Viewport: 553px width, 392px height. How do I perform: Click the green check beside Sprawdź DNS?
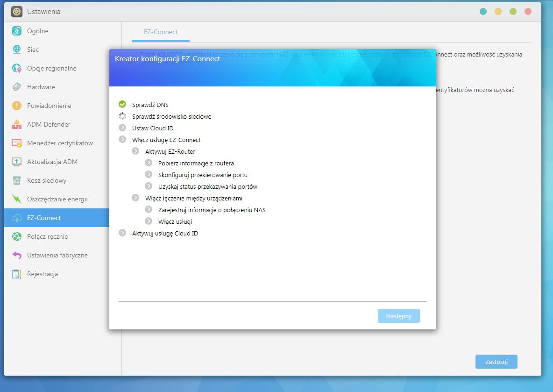coord(122,104)
